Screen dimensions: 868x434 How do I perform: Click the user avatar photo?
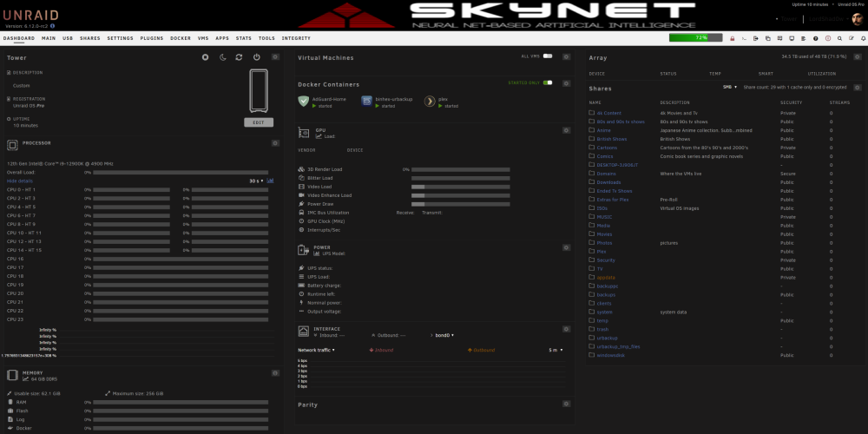tap(857, 19)
